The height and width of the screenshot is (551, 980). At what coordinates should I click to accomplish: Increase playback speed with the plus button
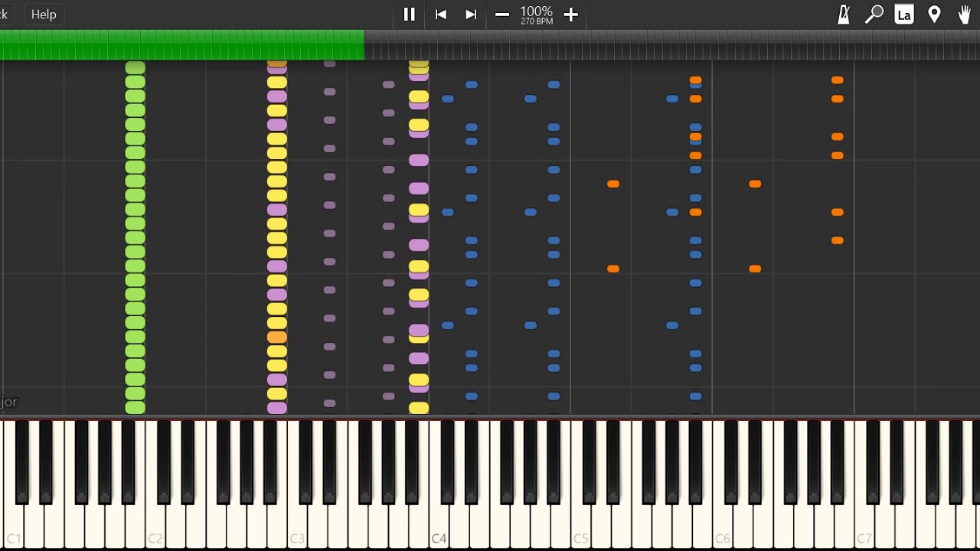(570, 15)
